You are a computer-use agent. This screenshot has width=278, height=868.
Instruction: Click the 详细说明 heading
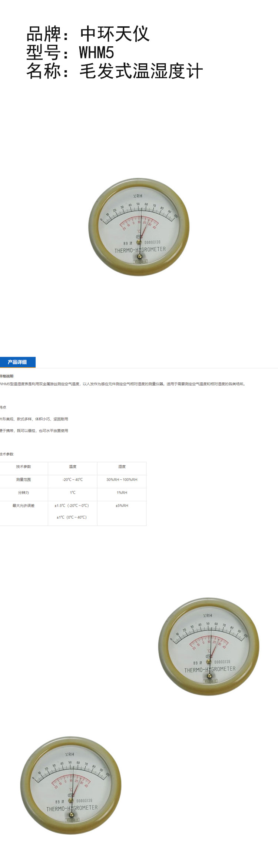point(7,376)
